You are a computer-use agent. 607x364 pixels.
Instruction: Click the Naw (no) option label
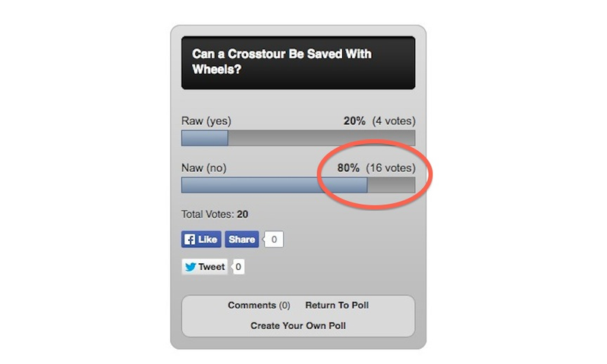coord(204,168)
